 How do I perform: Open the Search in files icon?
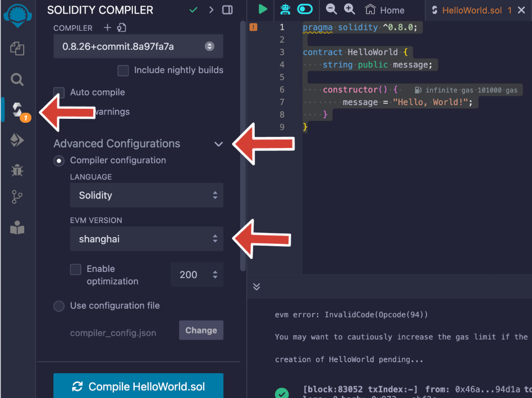coord(17,80)
